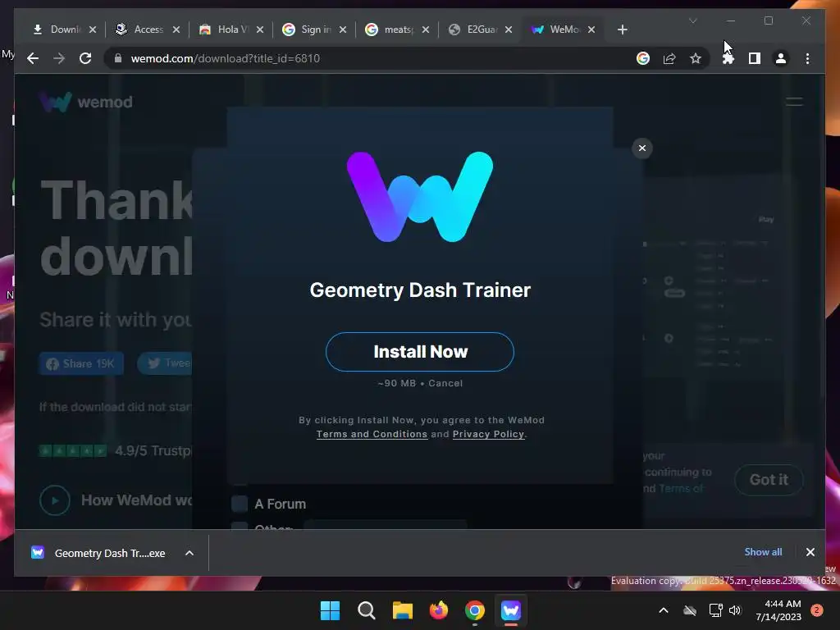Open a new browser tab
840x630 pixels.
(x=622, y=30)
